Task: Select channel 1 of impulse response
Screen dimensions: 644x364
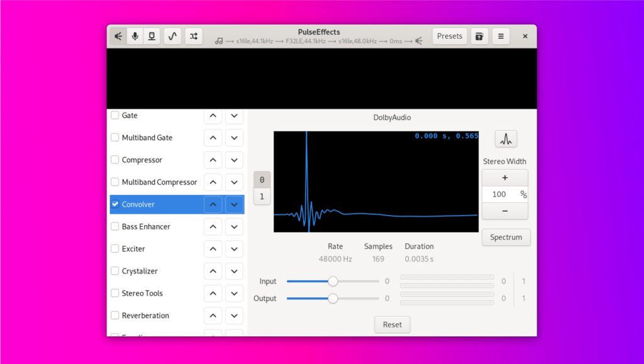Action: pos(262,196)
